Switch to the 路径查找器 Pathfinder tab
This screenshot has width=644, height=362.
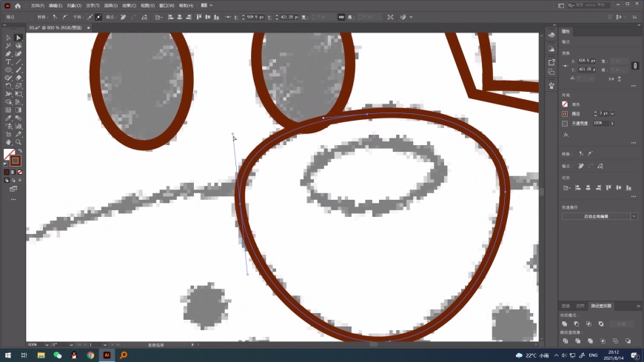[x=601, y=306]
